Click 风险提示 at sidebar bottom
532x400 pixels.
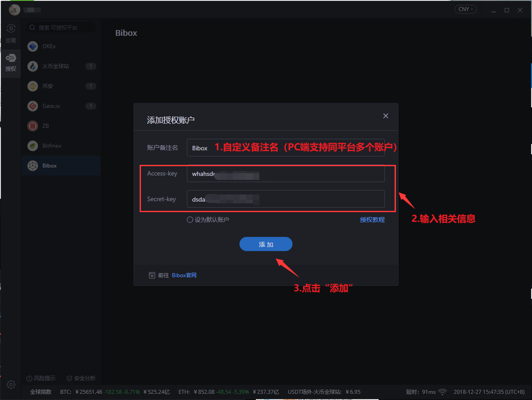(x=41, y=378)
